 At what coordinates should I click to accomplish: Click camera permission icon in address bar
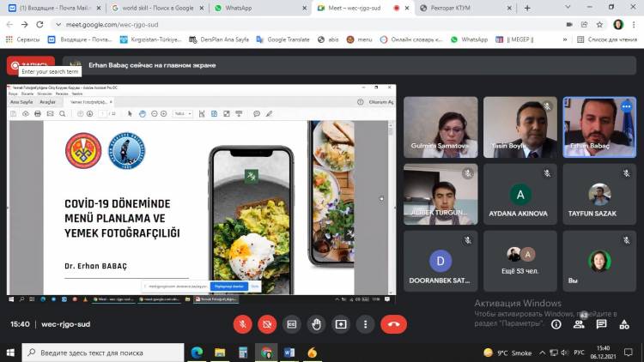[569, 25]
